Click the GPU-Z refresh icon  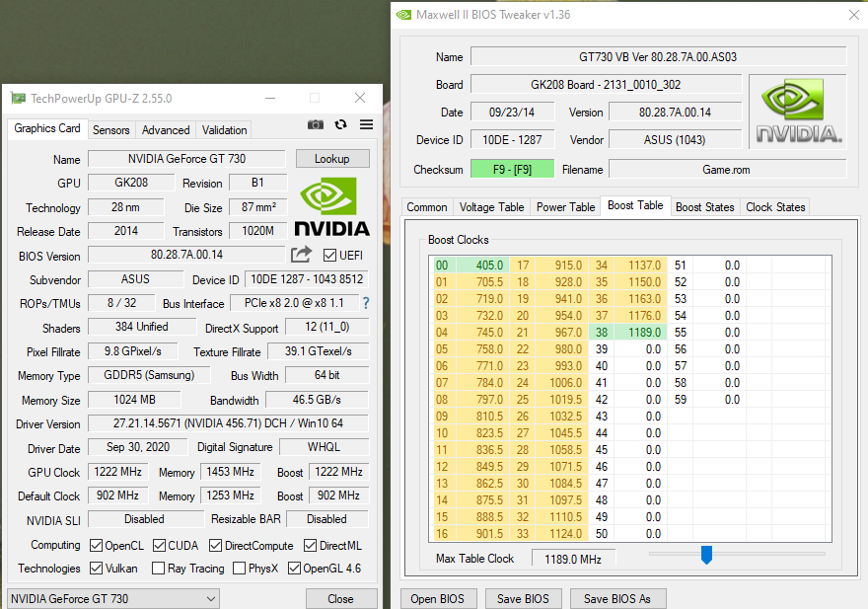coord(341,124)
